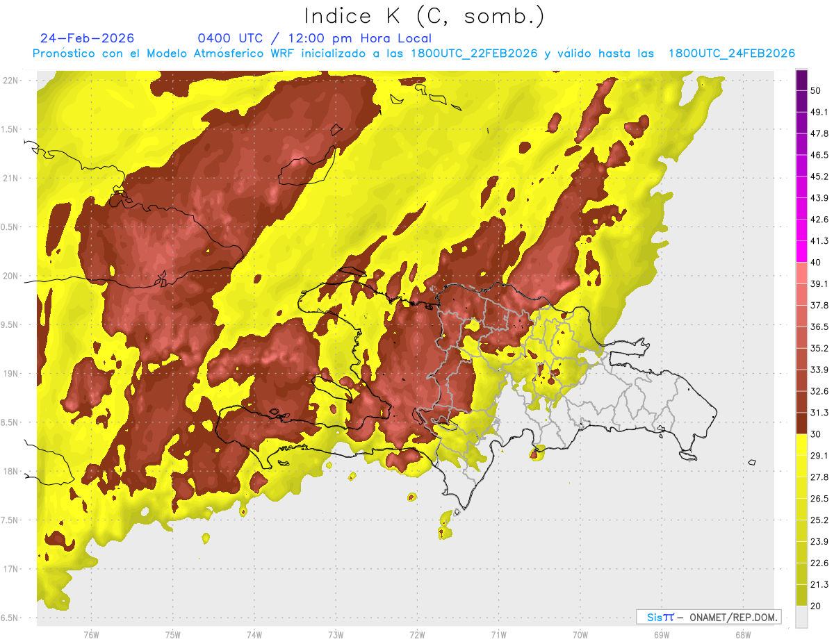This screenshot has width=834, height=644.
Task: Click the '70W' longitude label
Action: click(x=580, y=635)
